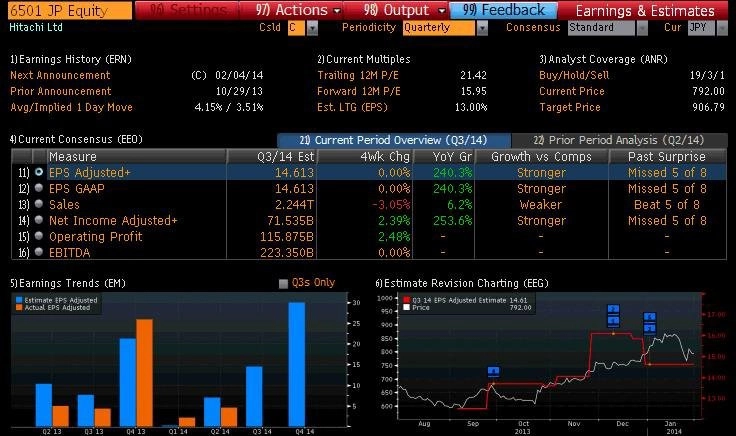Click the Q3/14 Est column header
Viewport: 736px width, 436px height.
272,156
